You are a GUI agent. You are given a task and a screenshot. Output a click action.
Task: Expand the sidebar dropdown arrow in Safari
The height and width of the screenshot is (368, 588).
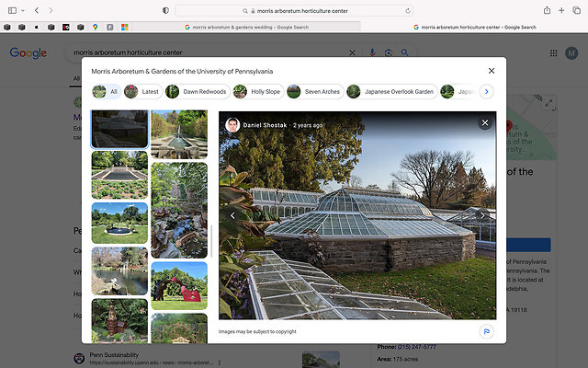pos(23,10)
